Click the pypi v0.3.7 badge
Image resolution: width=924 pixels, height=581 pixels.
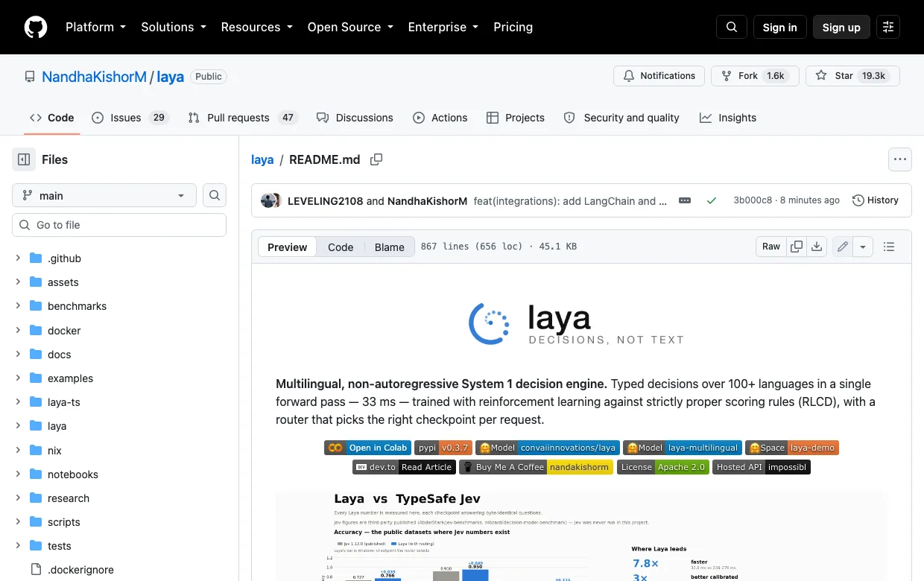[x=443, y=448]
